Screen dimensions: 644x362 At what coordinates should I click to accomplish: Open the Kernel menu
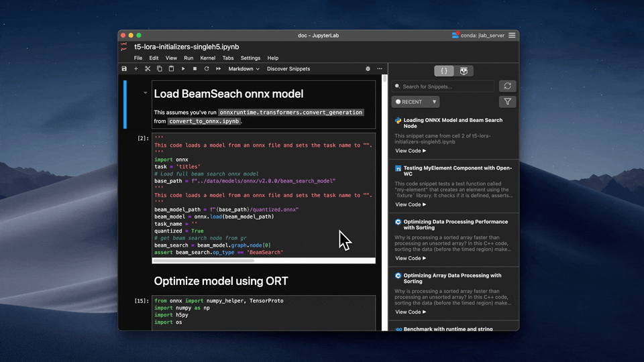click(x=207, y=58)
